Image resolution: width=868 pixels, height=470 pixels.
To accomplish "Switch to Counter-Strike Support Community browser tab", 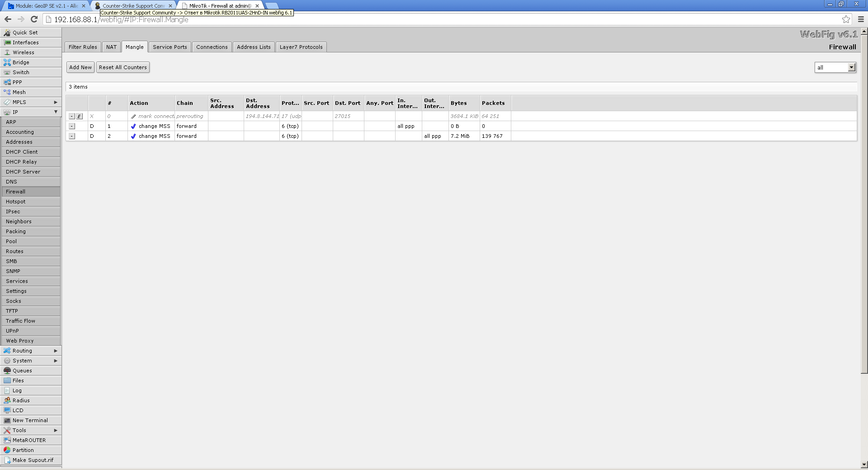I will 133,6.
